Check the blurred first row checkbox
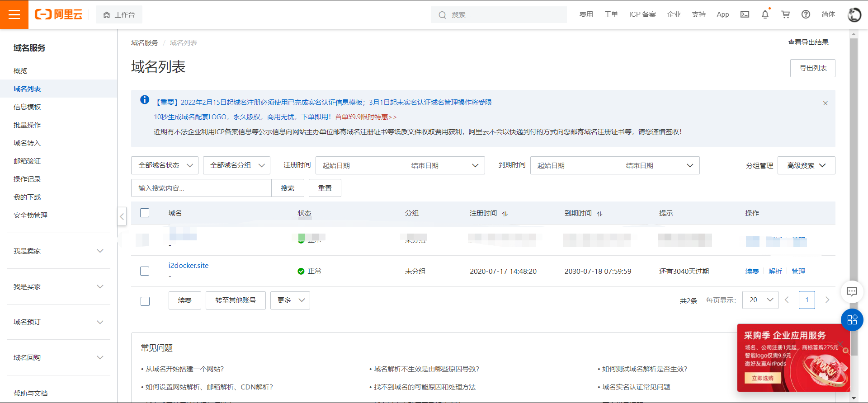 point(142,240)
